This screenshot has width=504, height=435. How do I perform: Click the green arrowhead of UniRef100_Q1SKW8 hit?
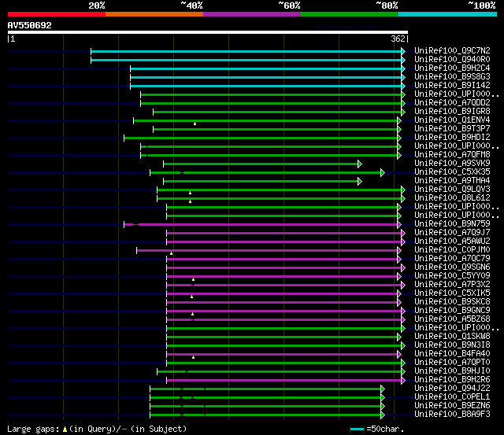click(x=399, y=337)
